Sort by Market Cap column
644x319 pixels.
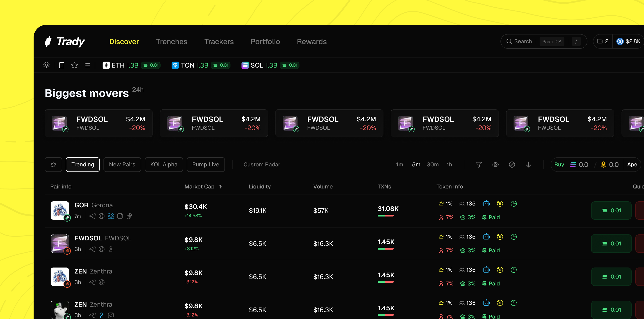[203, 187]
